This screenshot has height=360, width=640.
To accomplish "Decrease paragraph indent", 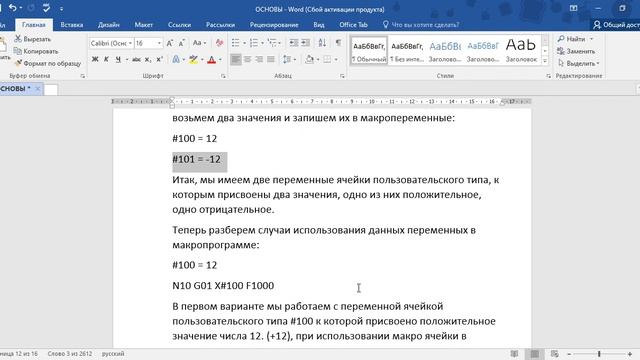I will 293,43.
